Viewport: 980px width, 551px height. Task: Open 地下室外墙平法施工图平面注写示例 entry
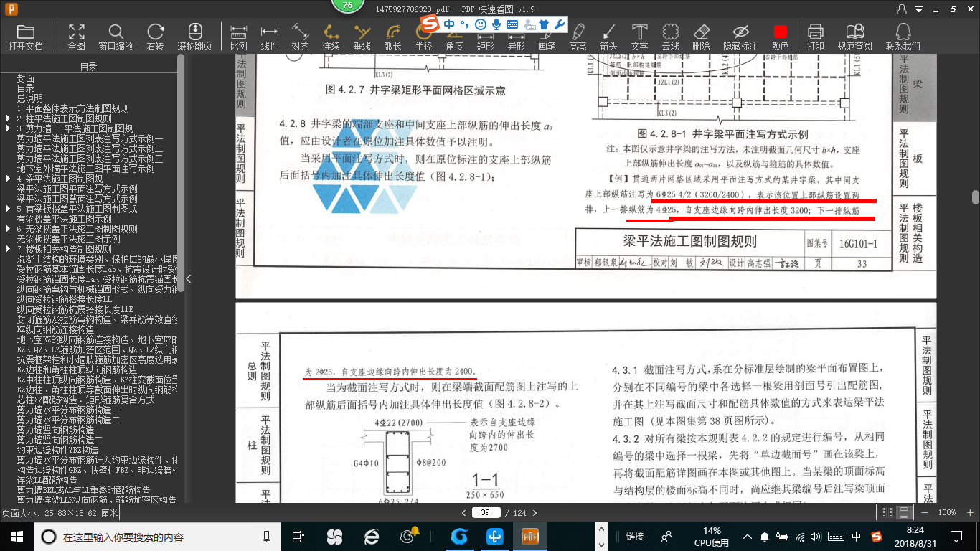[86, 169]
